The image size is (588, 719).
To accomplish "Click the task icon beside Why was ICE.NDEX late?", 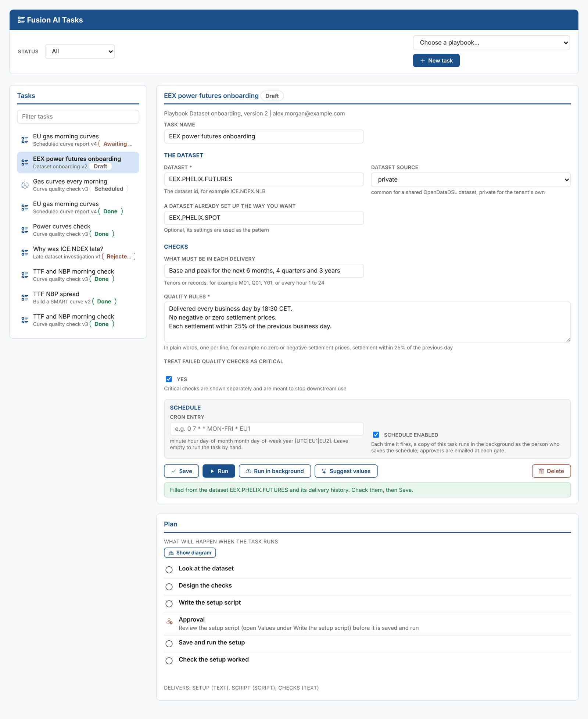I will [x=25, y=253].
